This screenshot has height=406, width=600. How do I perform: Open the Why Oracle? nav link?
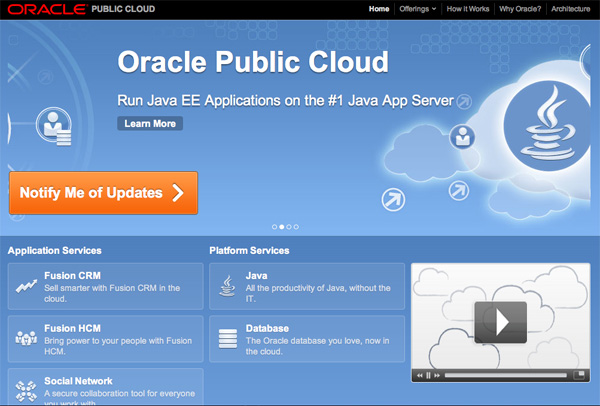pos(520,9)
